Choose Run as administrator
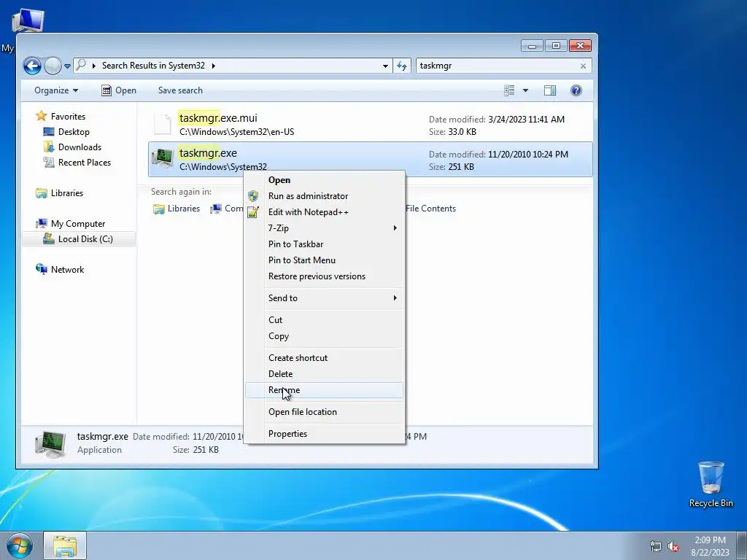The height and width of the screenshot is (560, 747). click(324, 196)
